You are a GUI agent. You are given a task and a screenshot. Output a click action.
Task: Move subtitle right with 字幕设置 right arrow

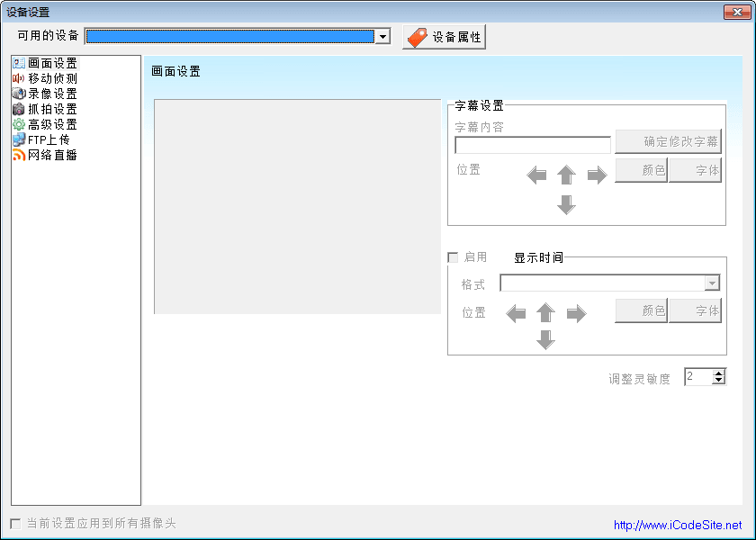(x=597, y=175)
